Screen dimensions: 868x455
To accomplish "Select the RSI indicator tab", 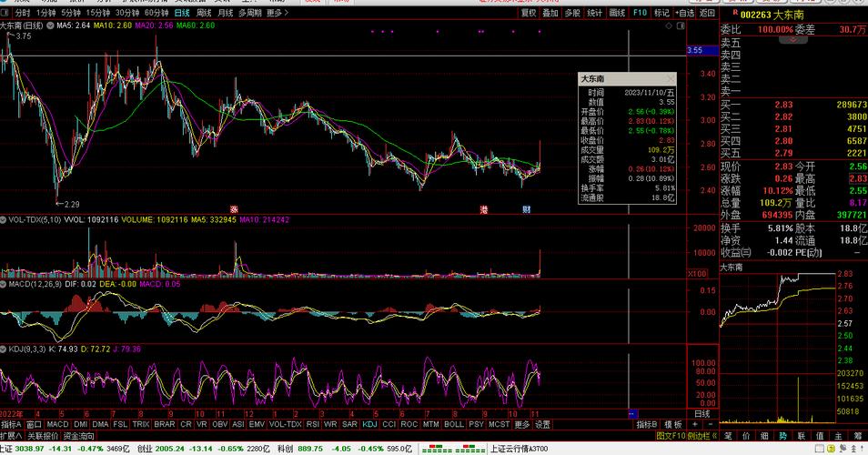I will (313, 425).
